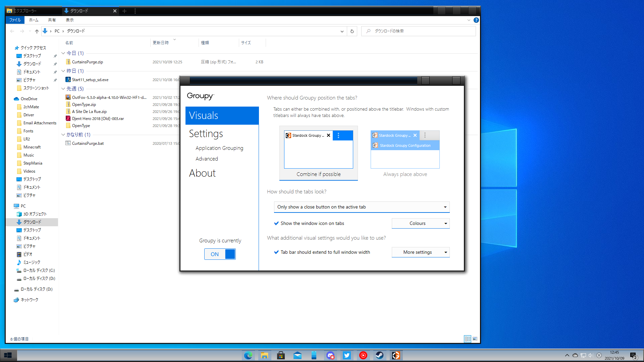
Task: Click the volume icon in system tray
Action: (591, 355)
